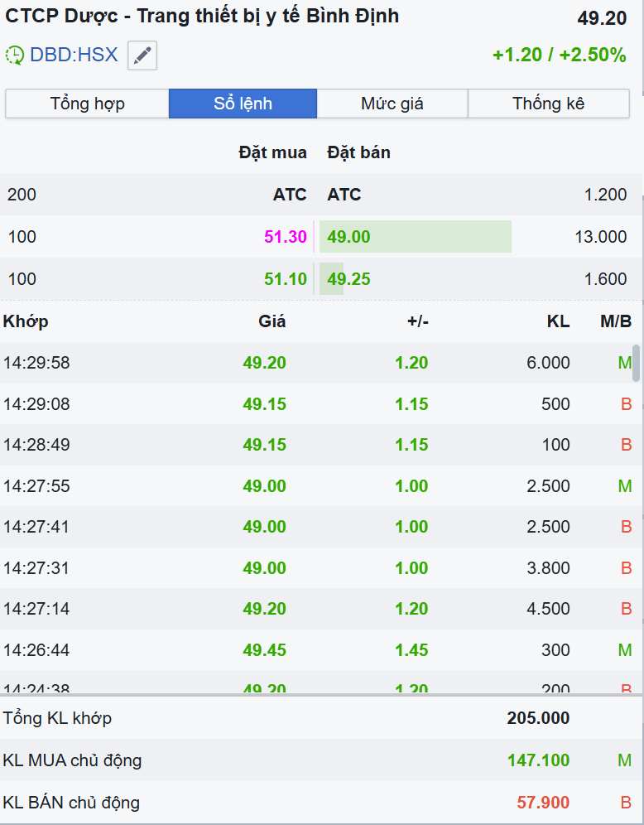Pick the 49.25 ask price
644x825 pixels.
[348, 279]
